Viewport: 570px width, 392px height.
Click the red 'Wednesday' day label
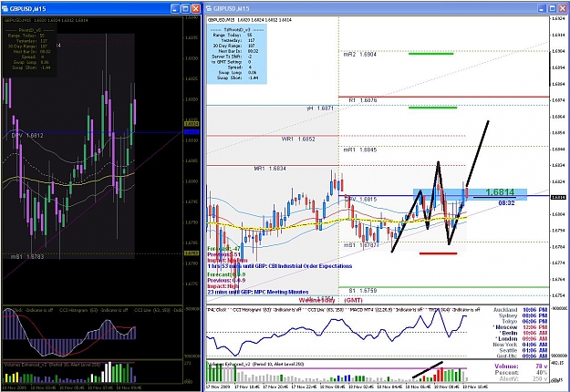(316, 300)
